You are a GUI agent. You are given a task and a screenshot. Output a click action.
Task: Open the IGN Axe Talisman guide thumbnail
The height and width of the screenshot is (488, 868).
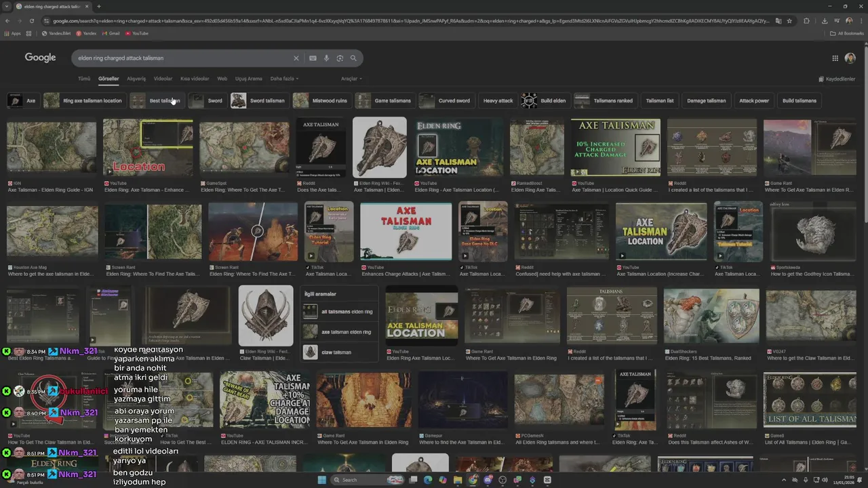click(x=52, y=148)
